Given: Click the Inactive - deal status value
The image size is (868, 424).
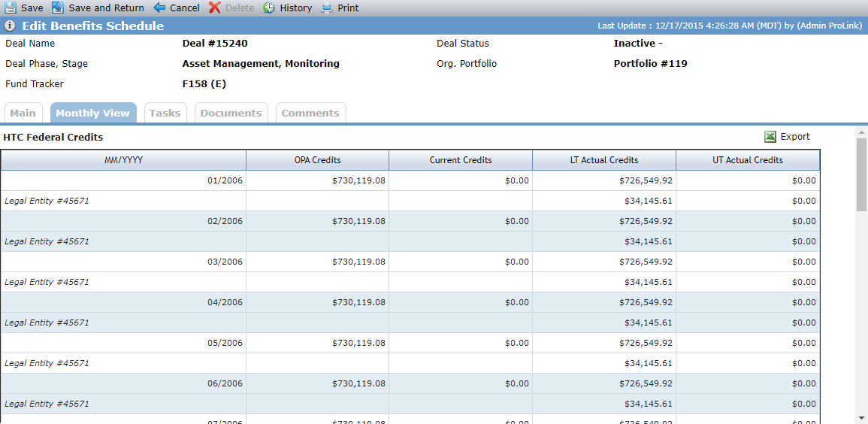Looking at the screenshot, I should 638,43.
